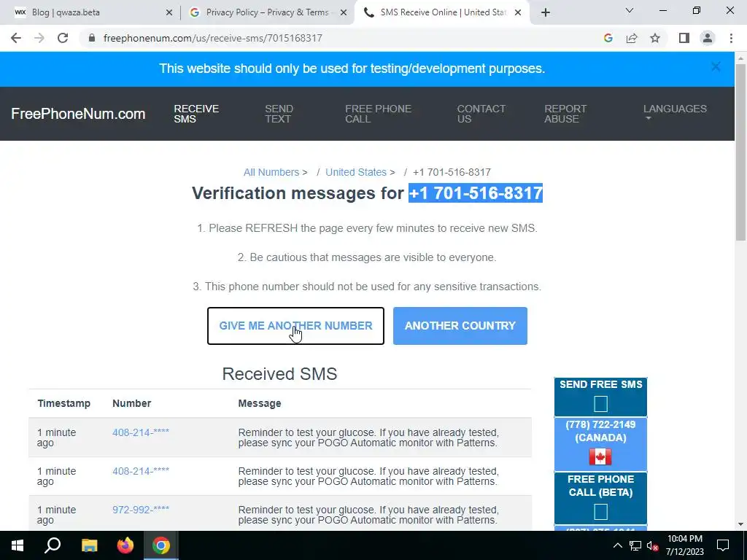
Task: Open the 972-992-**** sender link
Action: 141,510
